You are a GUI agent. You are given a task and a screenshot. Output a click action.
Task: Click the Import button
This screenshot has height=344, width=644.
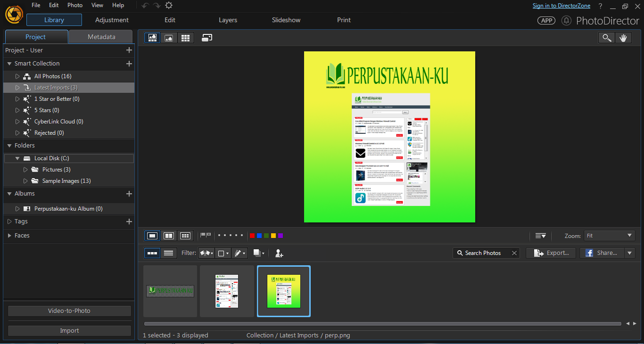(x=69, y=331)
